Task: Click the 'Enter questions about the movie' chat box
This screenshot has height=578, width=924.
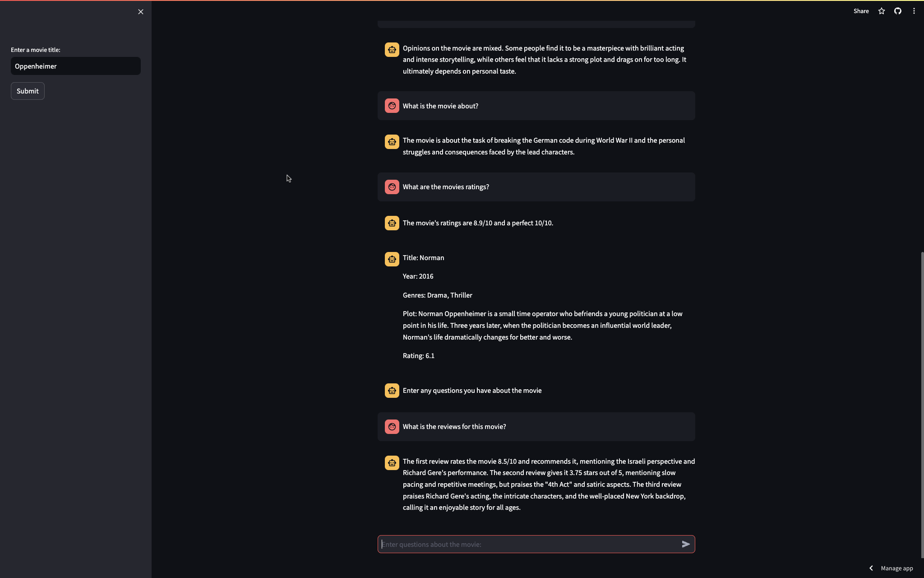Action: [519, 544]
